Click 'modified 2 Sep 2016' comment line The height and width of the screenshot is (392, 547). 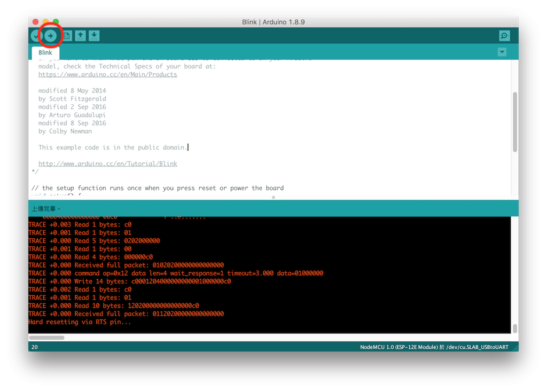pyautogui.click(x=72, y=107)
